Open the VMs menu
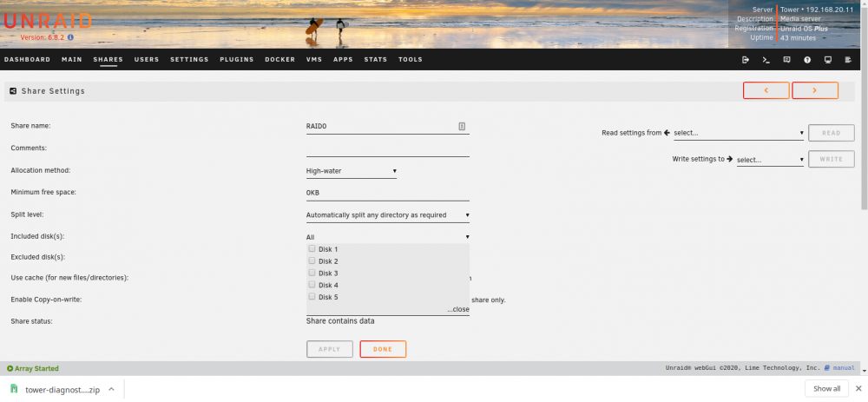Screen dimensions: 868x402 tap(314, 60)
